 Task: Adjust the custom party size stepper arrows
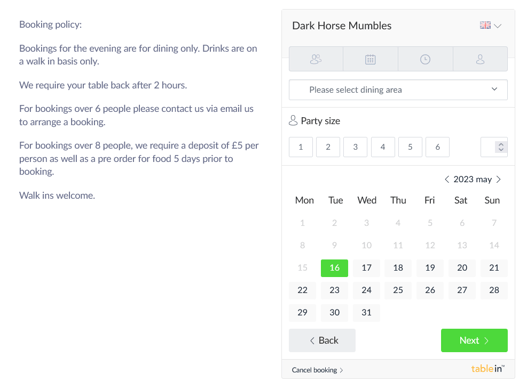point(501,147)
